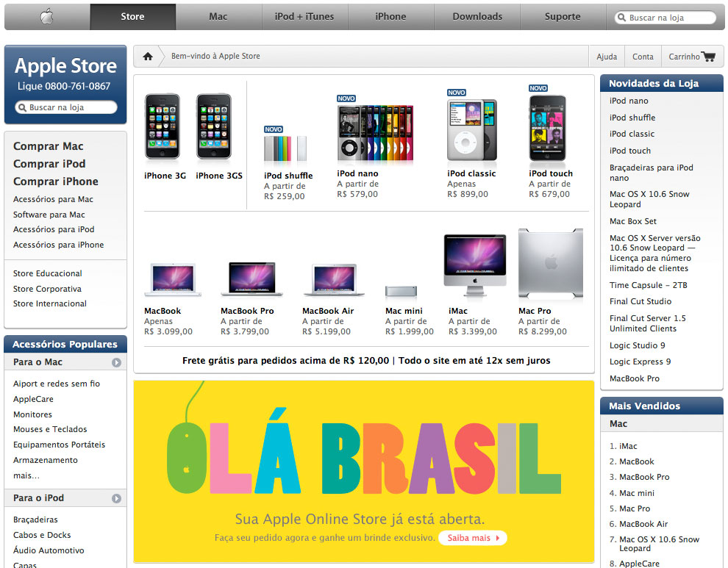Click the mais... link under Para o Mac
This screenshot has width=728, height=568.
click(26, 475)
